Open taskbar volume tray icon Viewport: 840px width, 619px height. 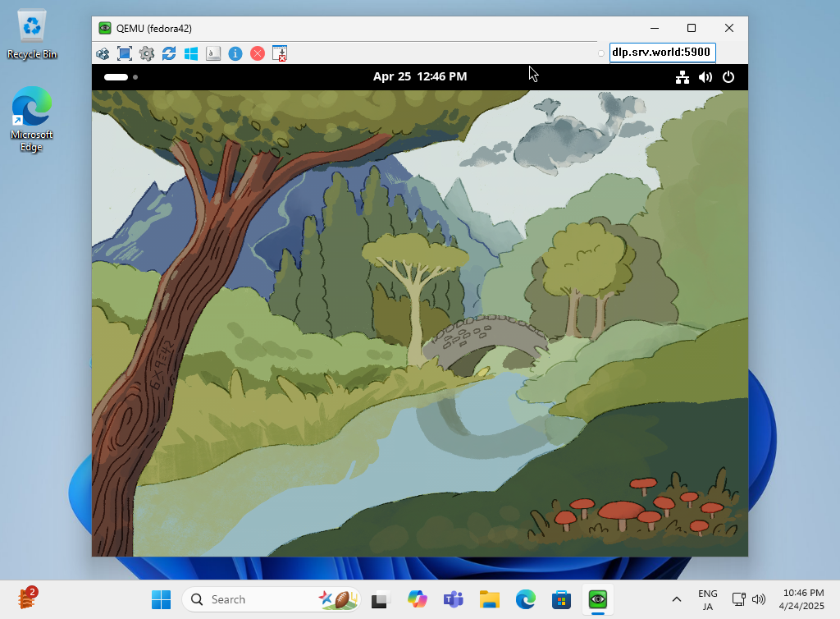(x=759, y=599)
